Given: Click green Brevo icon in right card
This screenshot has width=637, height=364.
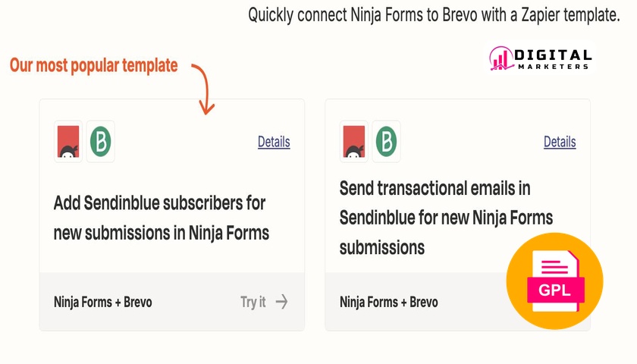Looking at the screenshot, I should coord(386,141).
